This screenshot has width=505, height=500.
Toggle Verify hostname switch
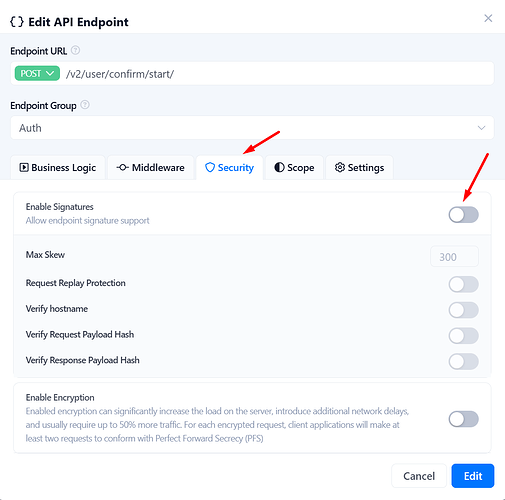pyautogui.click(x=463, y=310)
